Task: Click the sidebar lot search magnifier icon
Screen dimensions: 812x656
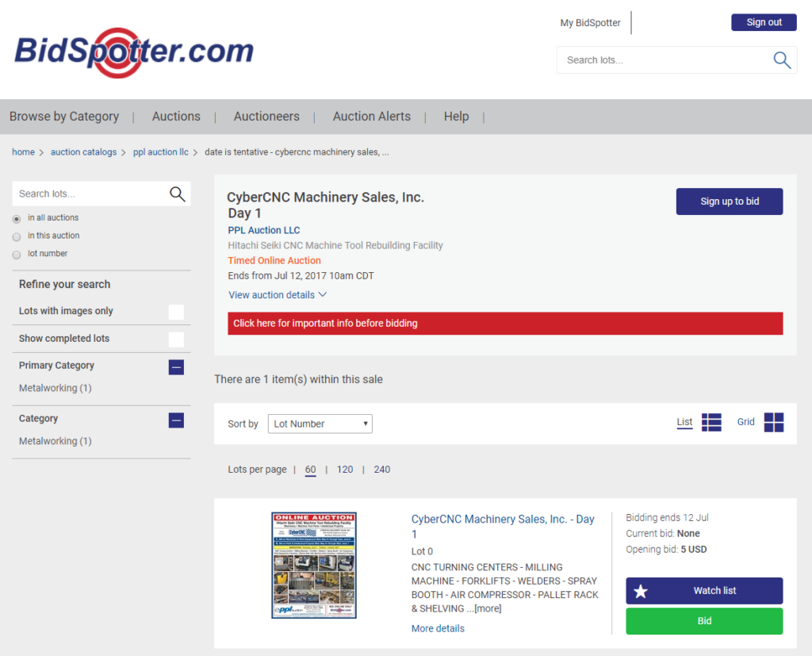Action: tap(178, 194)
